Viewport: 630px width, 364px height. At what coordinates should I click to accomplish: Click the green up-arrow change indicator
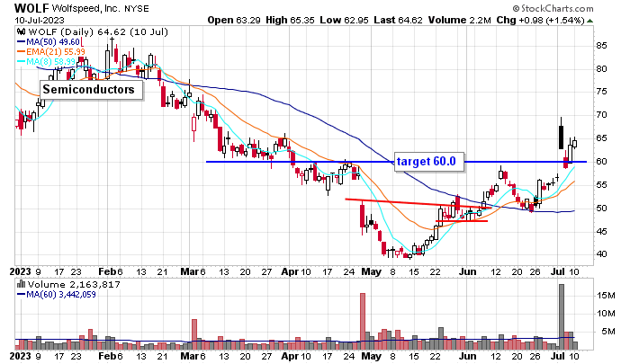pyautogui.click(x=589, y=21)
